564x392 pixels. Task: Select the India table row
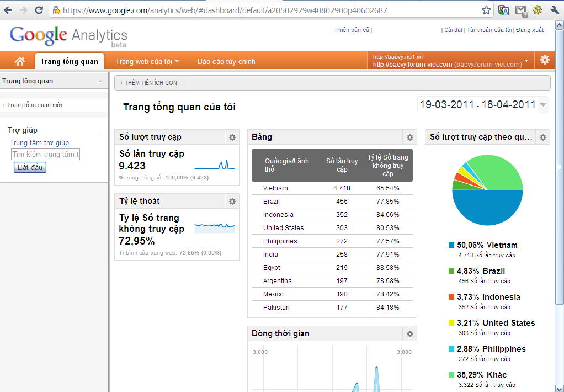pyautogui.click(x=332, y=255)
